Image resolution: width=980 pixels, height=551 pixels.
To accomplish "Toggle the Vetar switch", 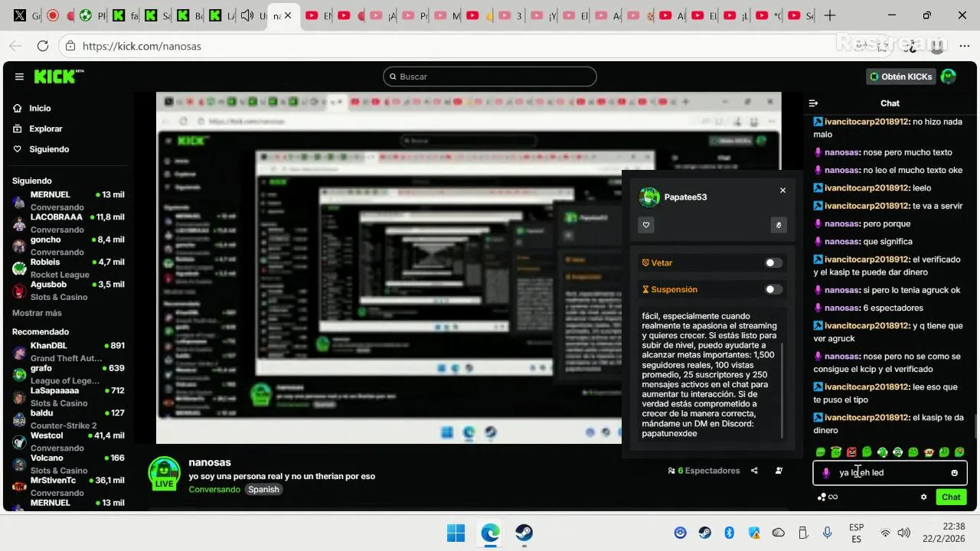I will pos(773,262).
